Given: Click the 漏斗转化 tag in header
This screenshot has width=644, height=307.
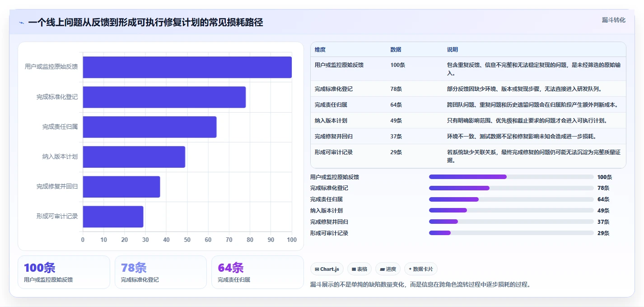Looking at the screenshot, I should click(x=613, y=20).
